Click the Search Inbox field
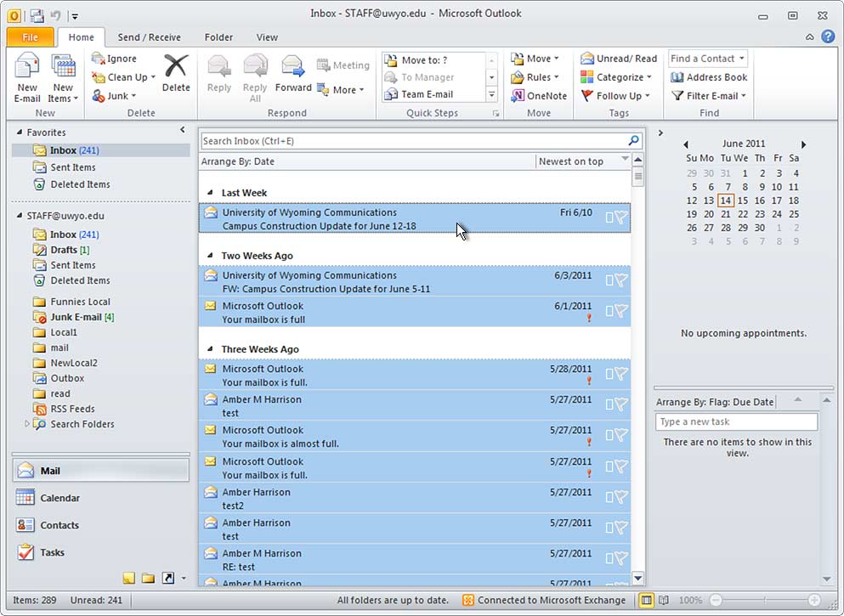This screenshot has height=616, width=844. pos(413,141)
